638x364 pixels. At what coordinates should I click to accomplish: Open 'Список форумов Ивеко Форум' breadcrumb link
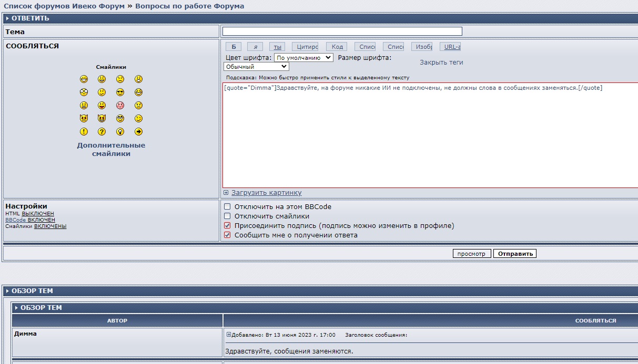coord(64,6)
